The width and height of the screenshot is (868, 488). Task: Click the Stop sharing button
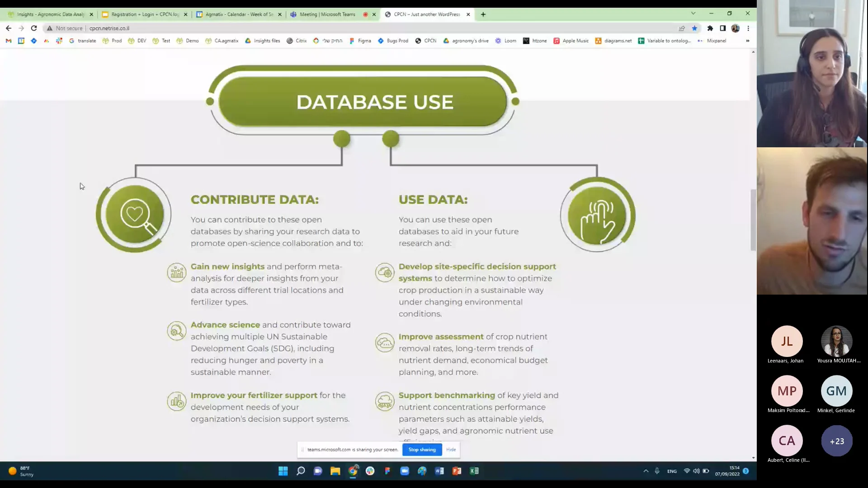coord(421,450)
